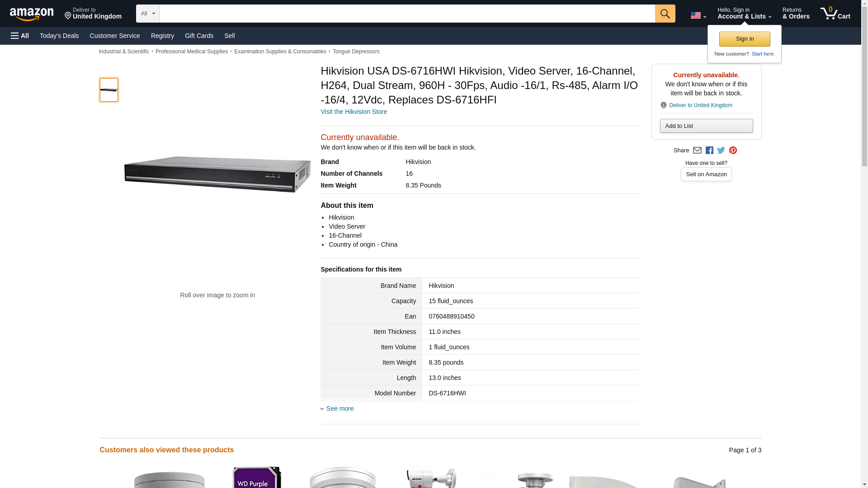Open the search category All dropdown
This screenshot has height=488, width=868.
point(147,14)
